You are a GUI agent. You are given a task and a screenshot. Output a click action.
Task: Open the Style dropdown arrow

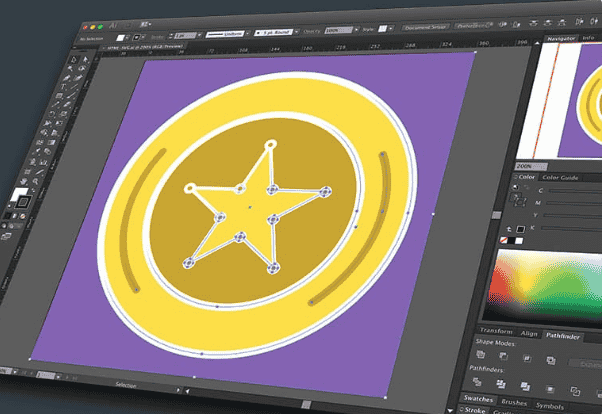pos(393,30)
